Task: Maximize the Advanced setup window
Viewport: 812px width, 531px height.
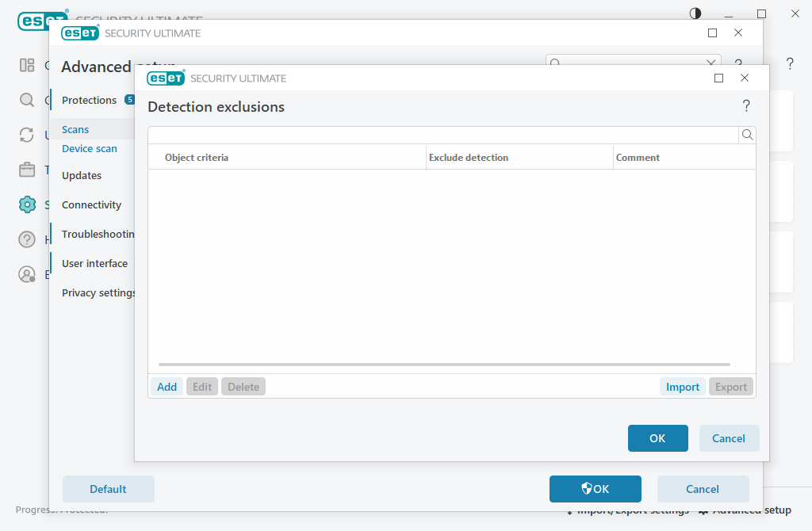Action: click(x=713, y=33)
